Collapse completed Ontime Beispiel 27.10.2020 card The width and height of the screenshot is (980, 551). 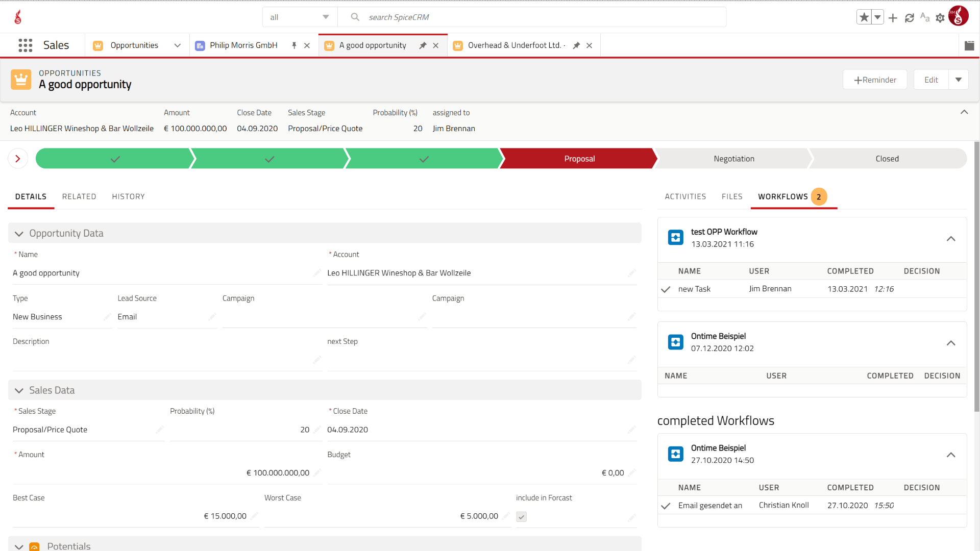(951, 455)
